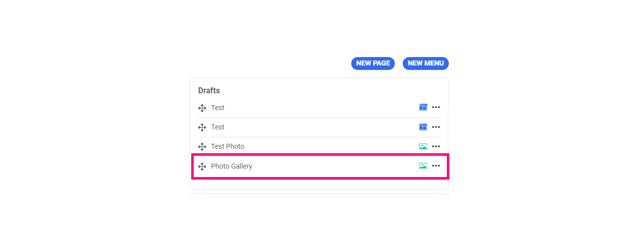Click the green image icon on Test Photo row
Image resolution: width=644 pixels, height=248 pixels.
[x=423, y=146]
